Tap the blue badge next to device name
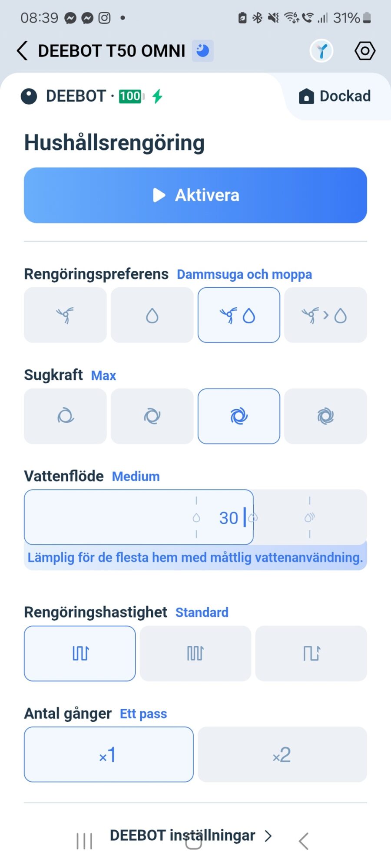 coord(202,51)
